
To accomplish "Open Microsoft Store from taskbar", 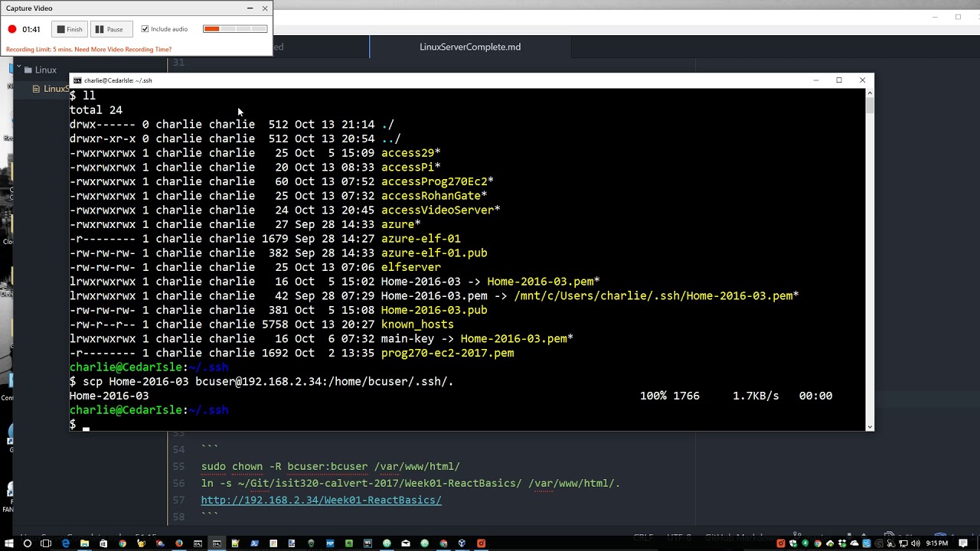I will point(103,543).
